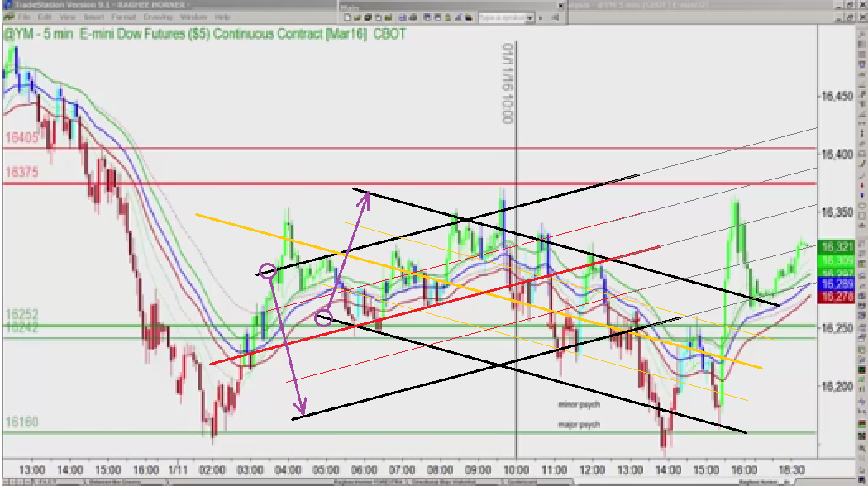This screenshot has width=868, height=486.
Task: Click the chart title '@YM - 5 min E-mini Dow Futures'
Action: (94, 35)
